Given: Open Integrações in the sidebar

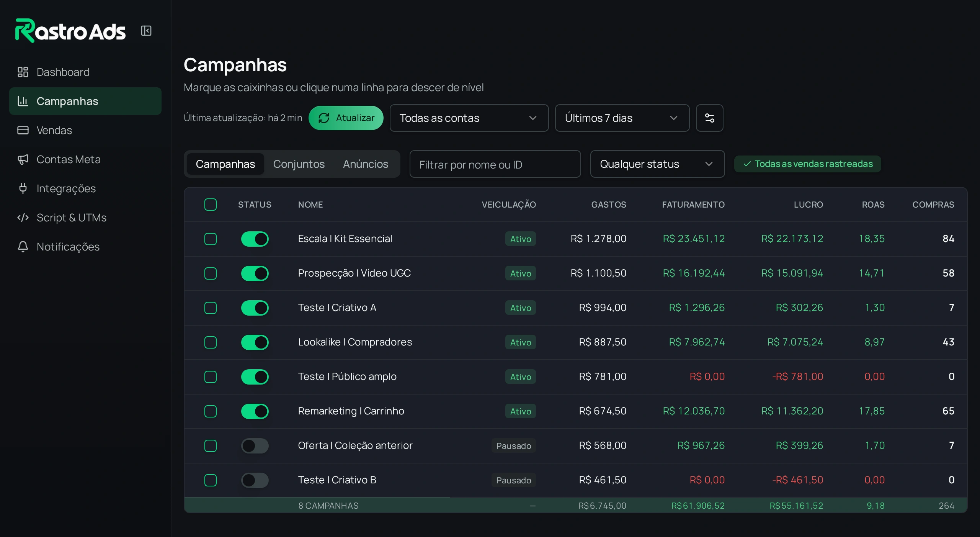Looking at the screenshot, I should tap(85, 188).
